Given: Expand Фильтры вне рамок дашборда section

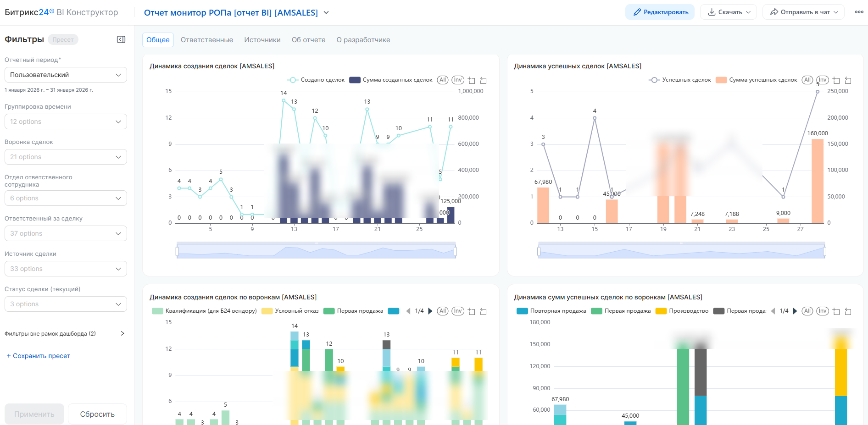Looking at the screenshot, I should [x=65, y=333].
